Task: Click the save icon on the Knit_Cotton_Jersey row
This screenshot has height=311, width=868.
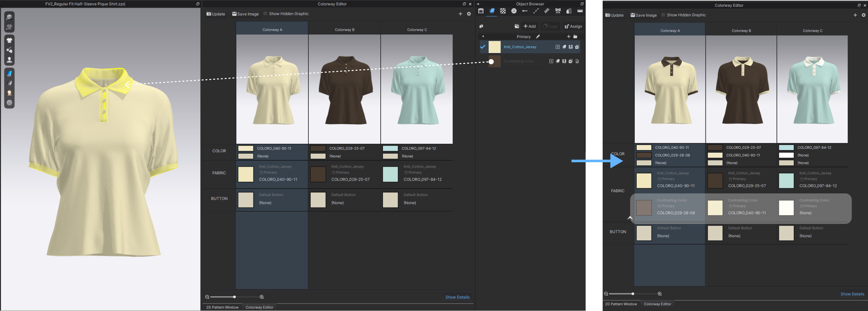Action: coord(571,47)
